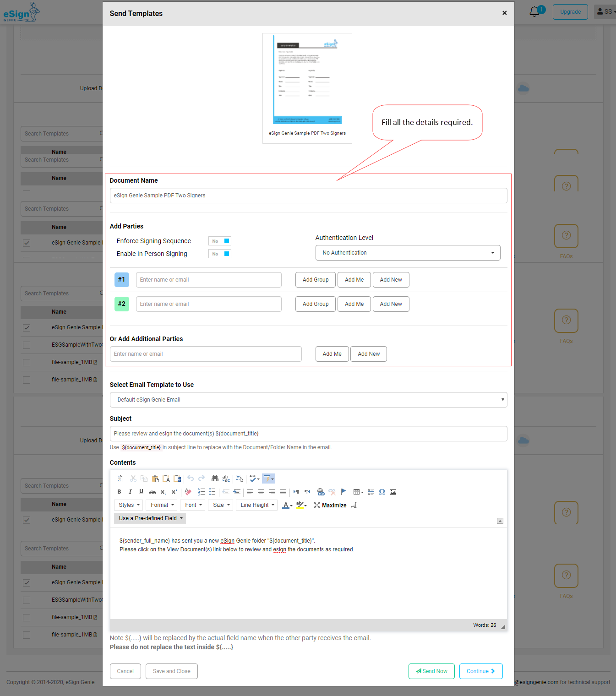
Task: Open notifications bell icon
Action: [x=534, y=11]
